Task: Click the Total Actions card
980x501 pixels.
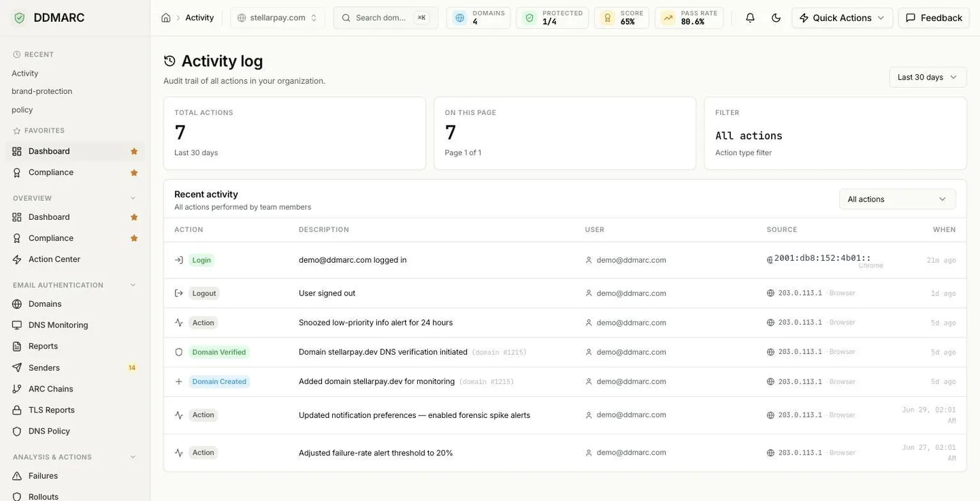Action: 295,133
